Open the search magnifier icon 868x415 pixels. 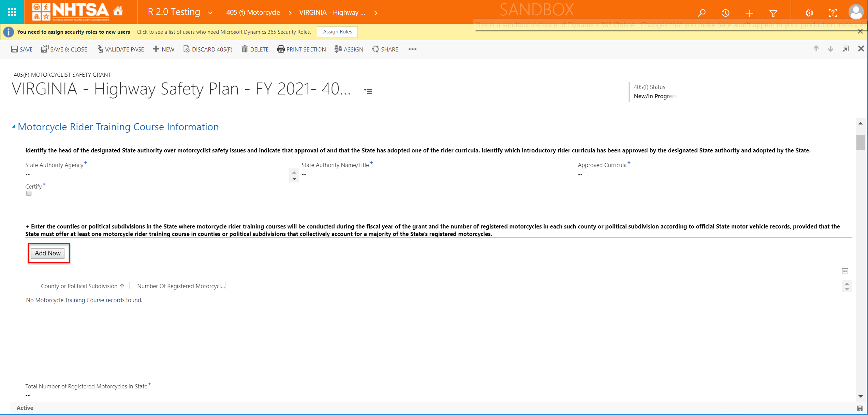point(702,13)
